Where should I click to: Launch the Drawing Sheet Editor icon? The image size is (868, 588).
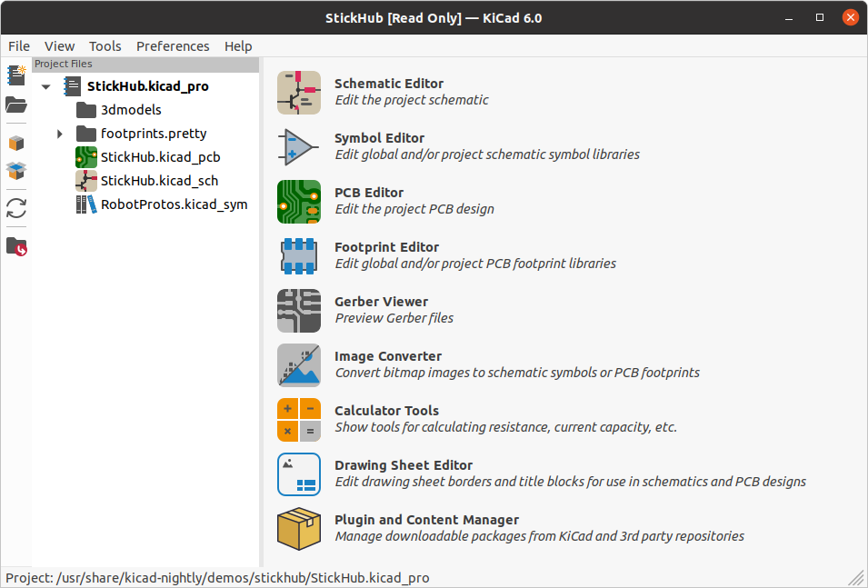pyautogui.click(x=299, y=474)
